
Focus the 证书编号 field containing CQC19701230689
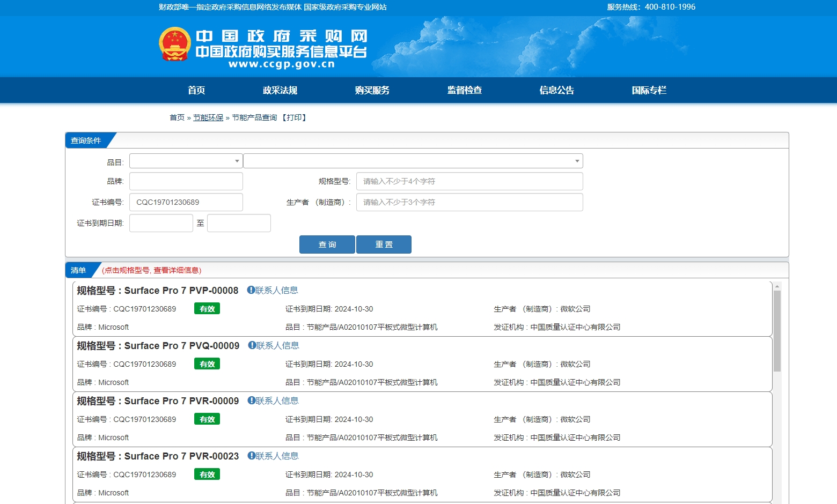[186, 202]
